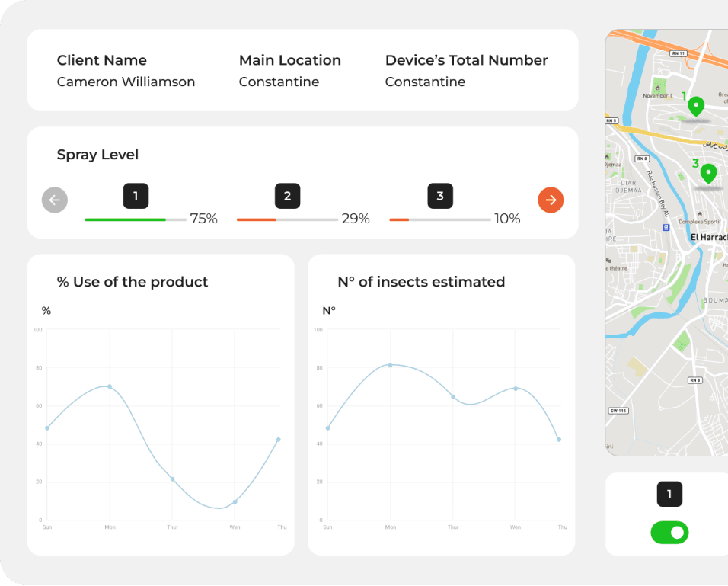Select map pin number 1
The width and height of the screenshot is (728, 586).
click(x=695, y=107)
